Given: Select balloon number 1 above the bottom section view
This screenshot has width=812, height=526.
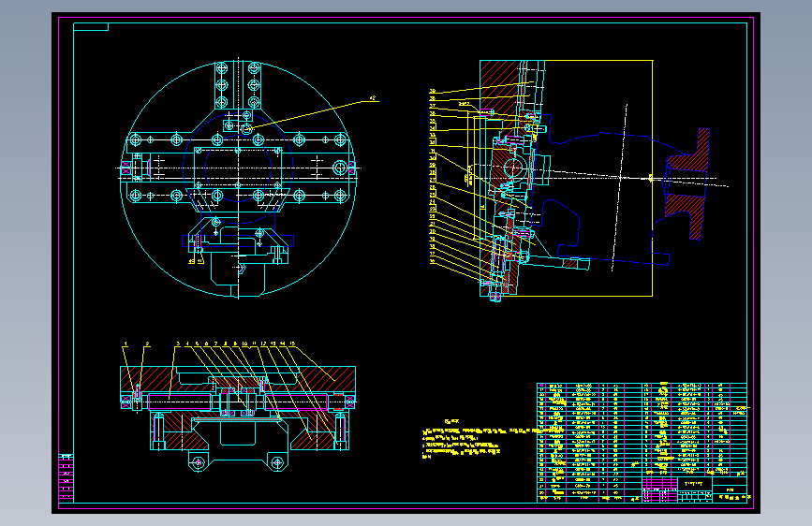Looking at the screenshot, I should pos(125,343).
